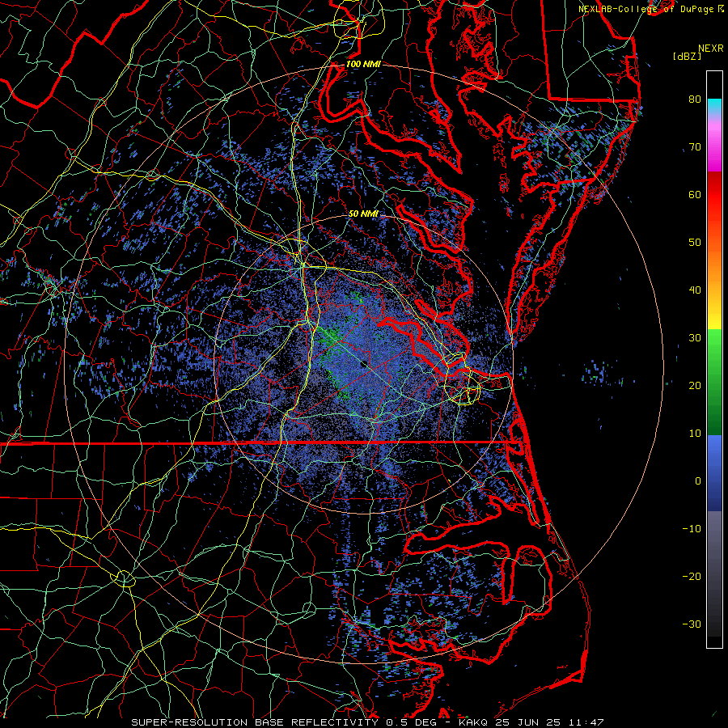Select the -20 value on the dBZ scale
The image size is (728, 728).
tap(692, 576)
